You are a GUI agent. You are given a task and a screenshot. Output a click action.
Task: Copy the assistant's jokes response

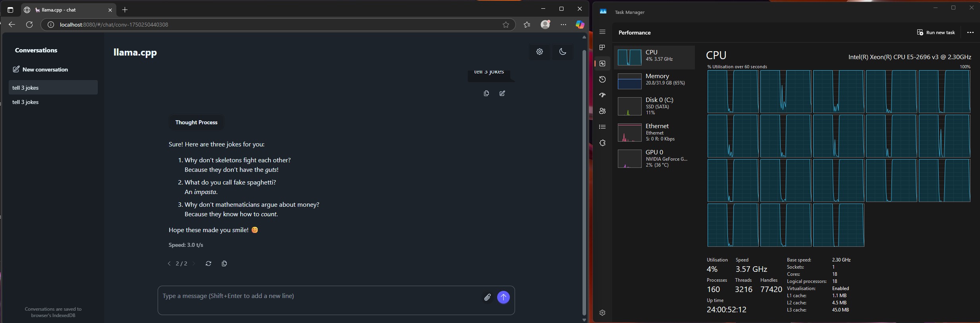tap(224, 263)
